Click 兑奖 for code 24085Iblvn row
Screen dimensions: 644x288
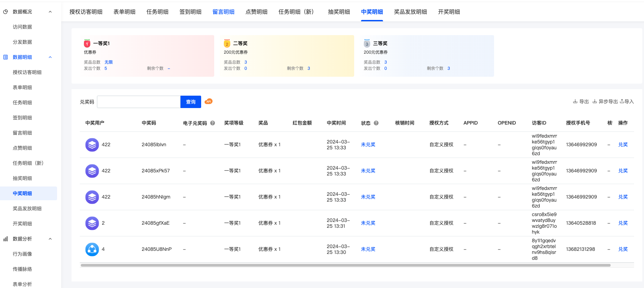tap(623, 145)
